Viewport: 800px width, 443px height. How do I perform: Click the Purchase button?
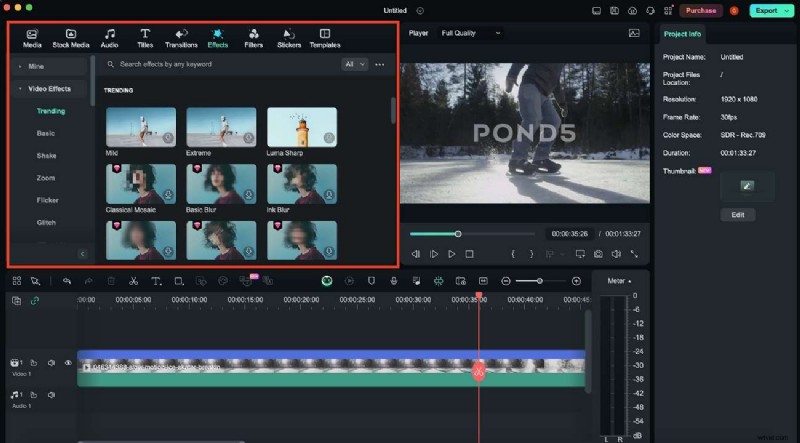[701, 11]
